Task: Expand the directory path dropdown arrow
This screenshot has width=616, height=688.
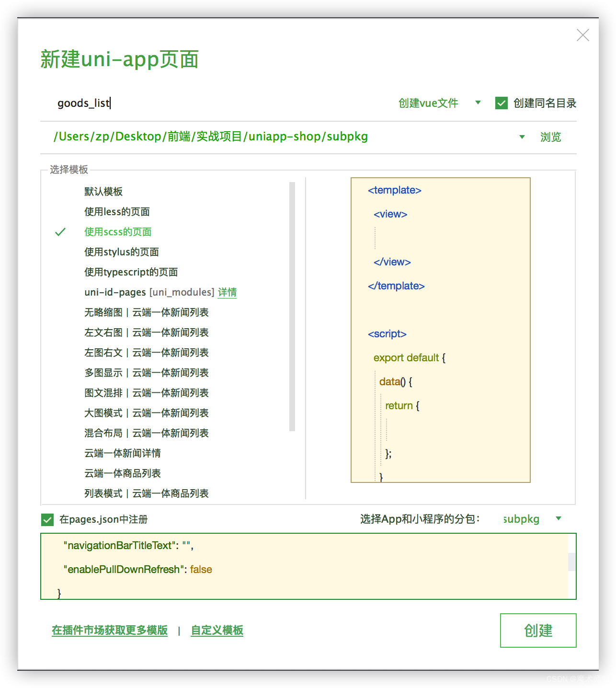Action: point(522,137)
